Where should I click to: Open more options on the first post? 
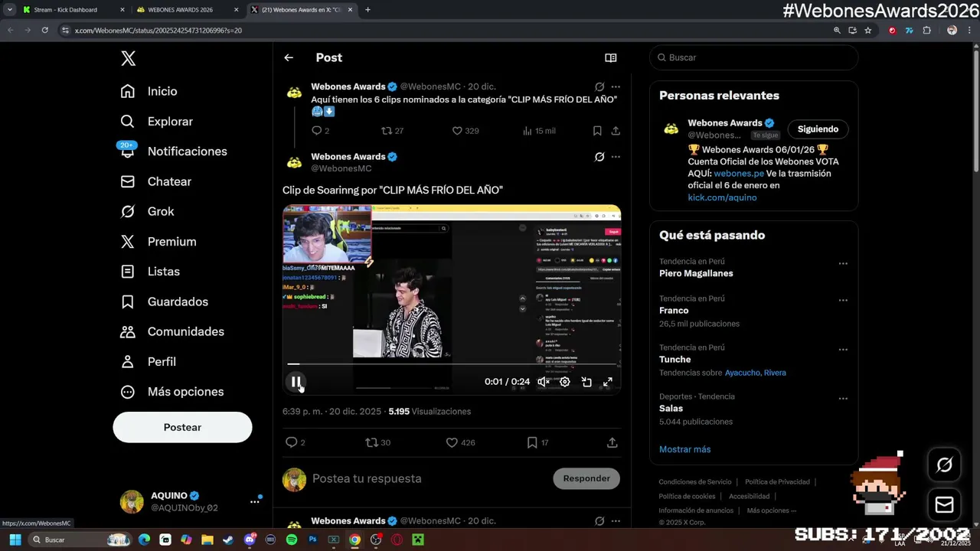pos(616,87)
